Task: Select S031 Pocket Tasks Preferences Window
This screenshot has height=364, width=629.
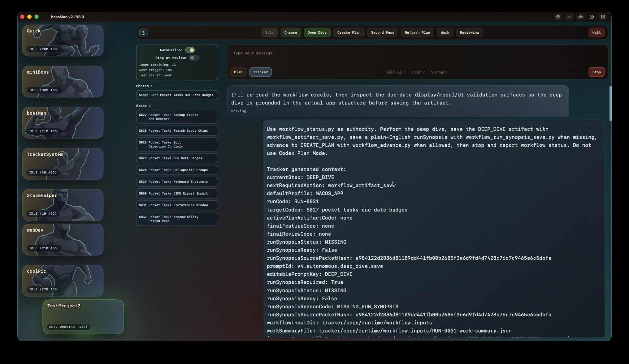Action: [x=177, y=205]
